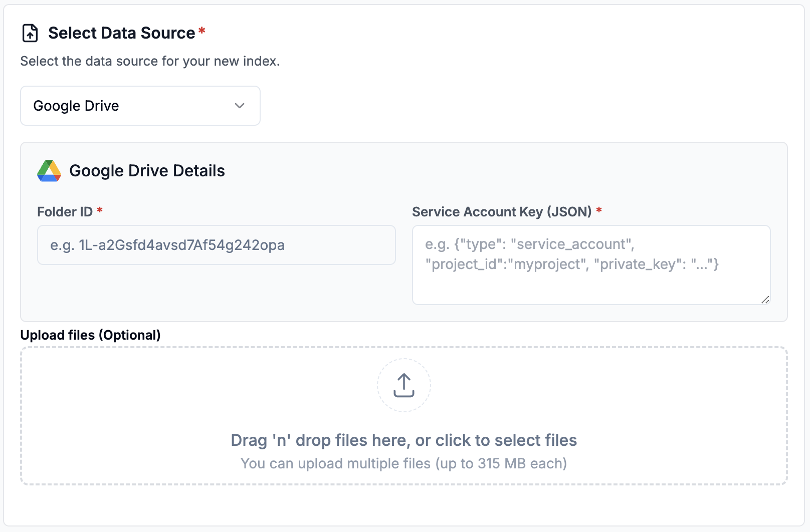Focus the Service Account Key JSON textarea
The image size is (810, 532).
click(x=591, y=264)
